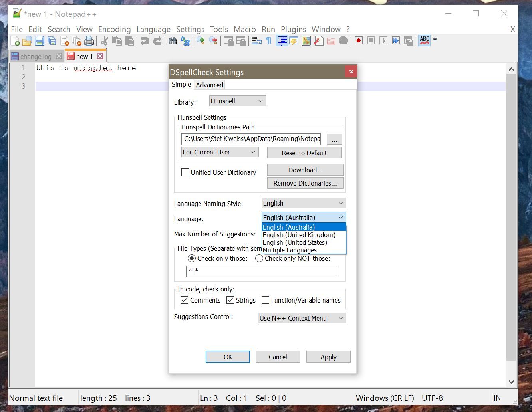Click the Open file folder icon
Screen dimensions: 532x412
(27, 41)
